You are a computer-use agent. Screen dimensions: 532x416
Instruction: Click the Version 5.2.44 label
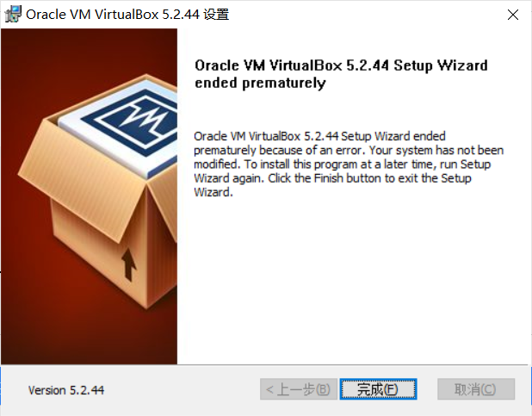click(66, 390)
